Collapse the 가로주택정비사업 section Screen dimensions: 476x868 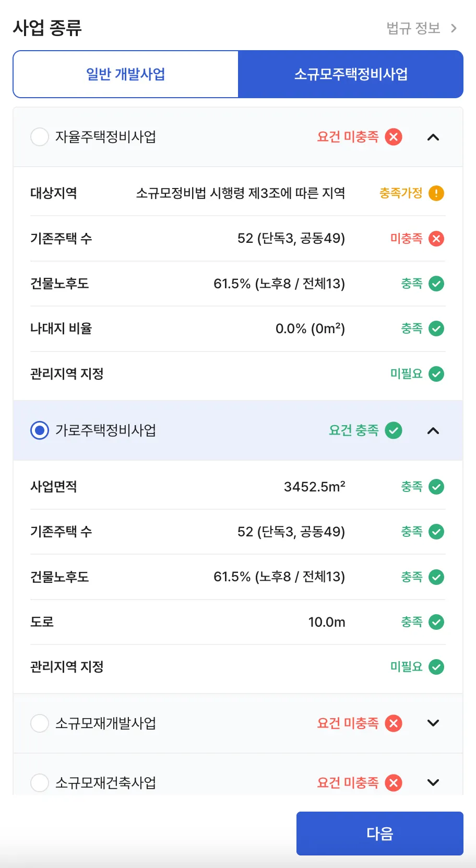433,431
